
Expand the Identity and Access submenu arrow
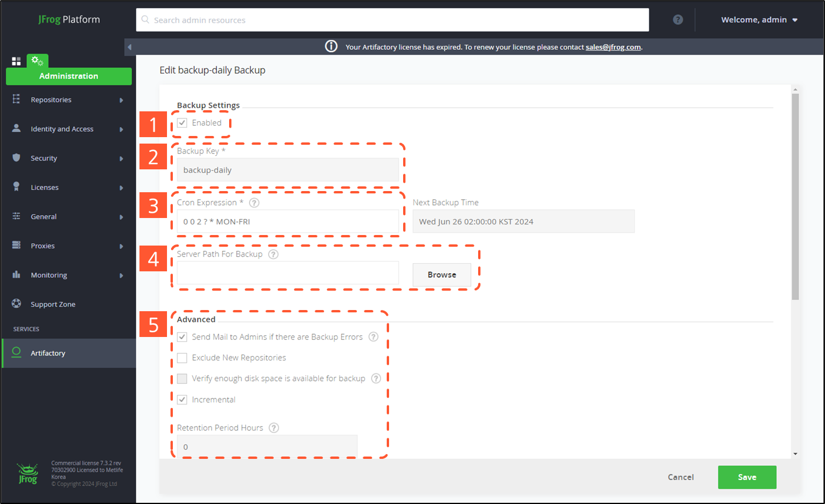click(121, 130)
